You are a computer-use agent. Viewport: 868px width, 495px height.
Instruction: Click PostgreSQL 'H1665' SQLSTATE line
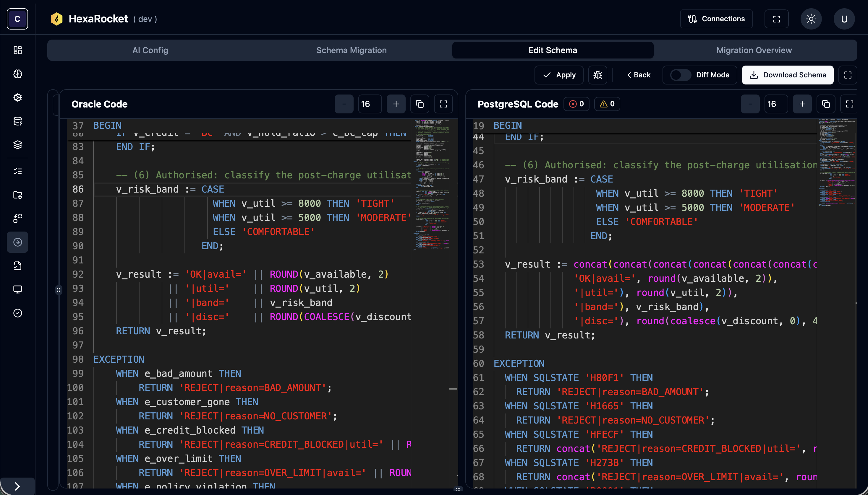click(x=579, y=406)
